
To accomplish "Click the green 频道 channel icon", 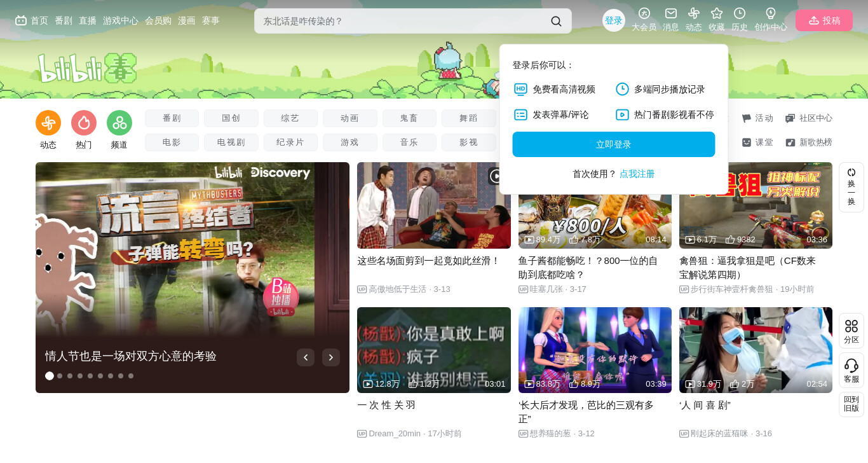I will pos(119,123).
